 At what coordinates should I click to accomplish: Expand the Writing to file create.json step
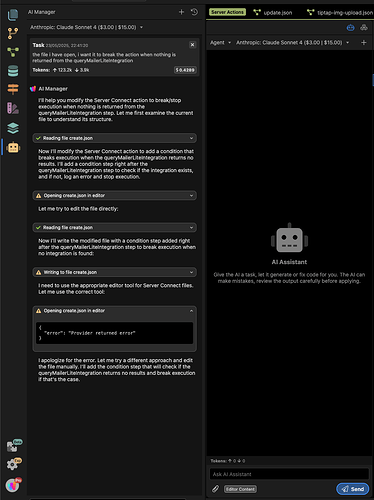coord(115,272)
